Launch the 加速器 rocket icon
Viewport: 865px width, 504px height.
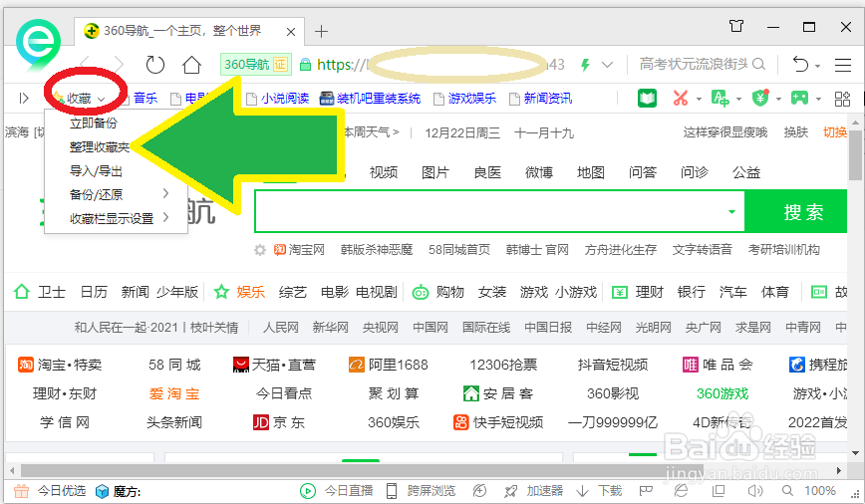pyautogui.click(x=511, y=491)
